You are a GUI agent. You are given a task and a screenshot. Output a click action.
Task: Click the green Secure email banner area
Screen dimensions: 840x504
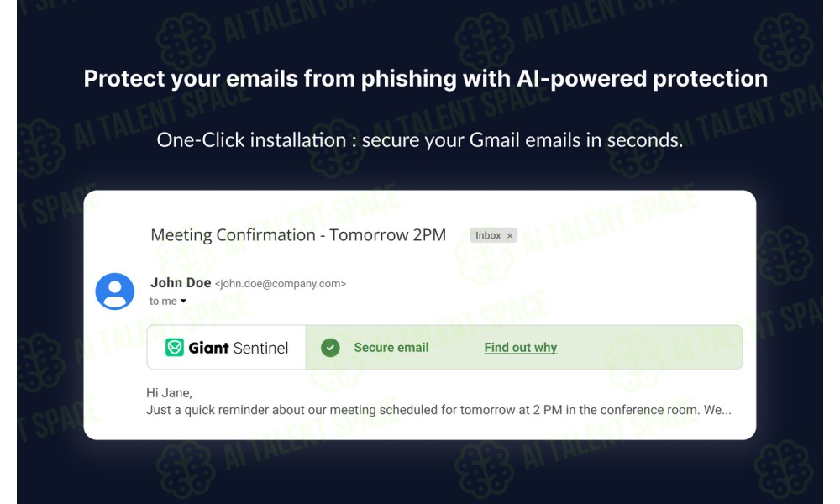coord(524,347)
